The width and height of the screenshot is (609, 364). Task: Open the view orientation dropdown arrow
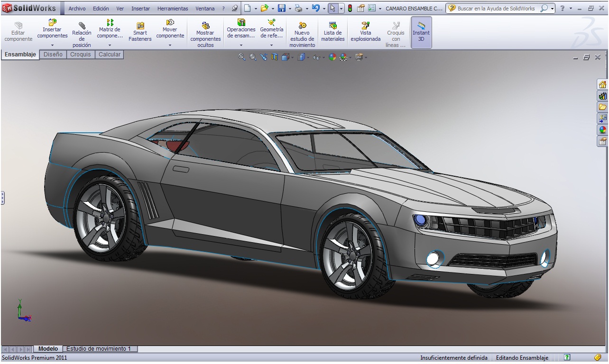point(292,58)
